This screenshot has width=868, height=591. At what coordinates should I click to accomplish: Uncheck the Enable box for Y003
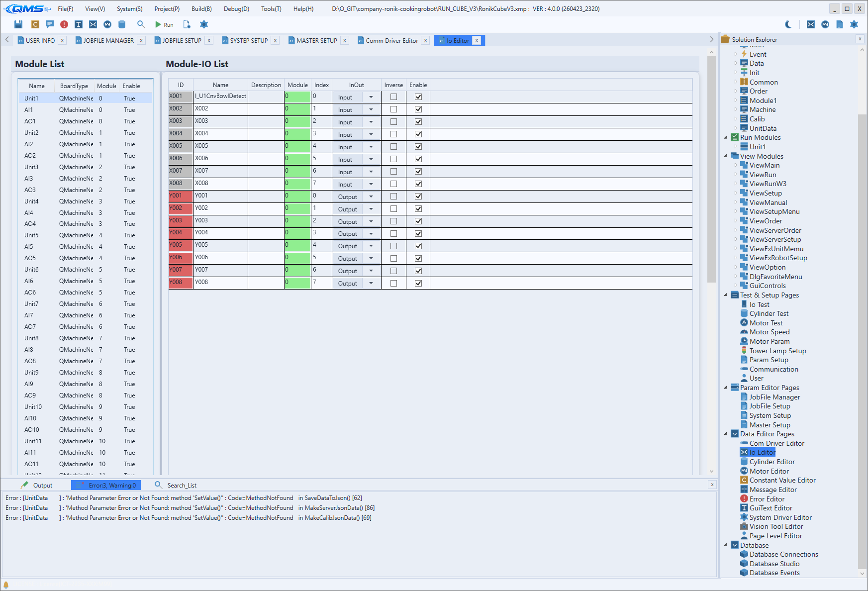[x=418, y=221]
